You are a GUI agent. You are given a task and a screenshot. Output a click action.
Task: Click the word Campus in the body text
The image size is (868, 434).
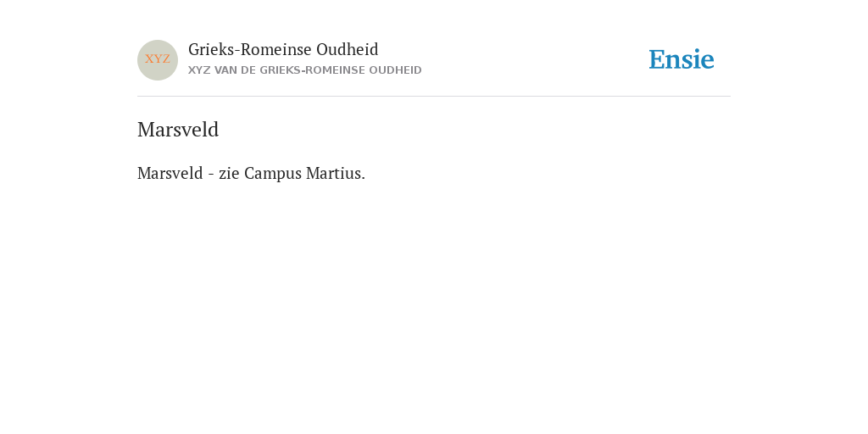[x=273, y=174]
